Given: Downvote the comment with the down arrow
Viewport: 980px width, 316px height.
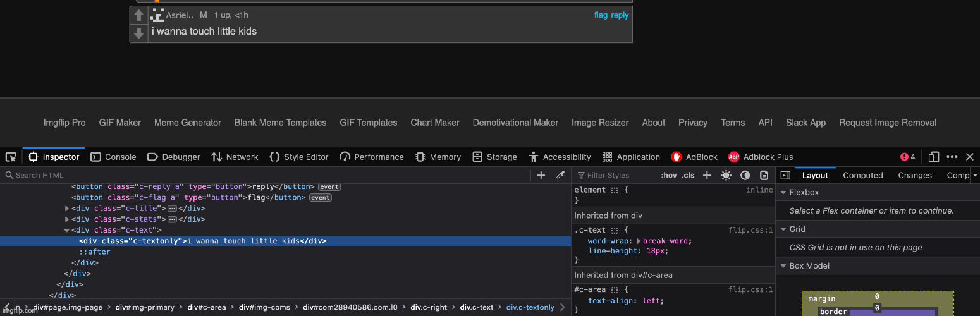Looking at the screenshot, I should pyautogui.click(x=139, y=33).
